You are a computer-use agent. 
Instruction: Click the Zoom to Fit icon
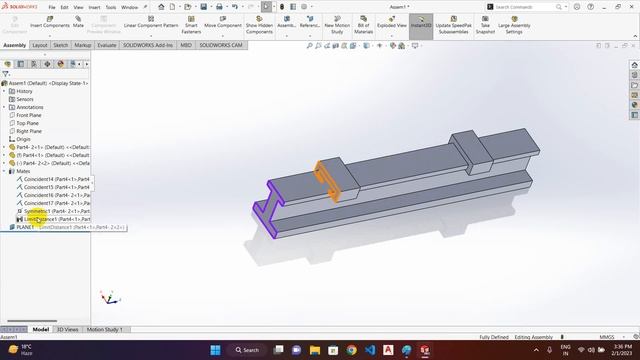pyautogui.click(x=309, y=46)
